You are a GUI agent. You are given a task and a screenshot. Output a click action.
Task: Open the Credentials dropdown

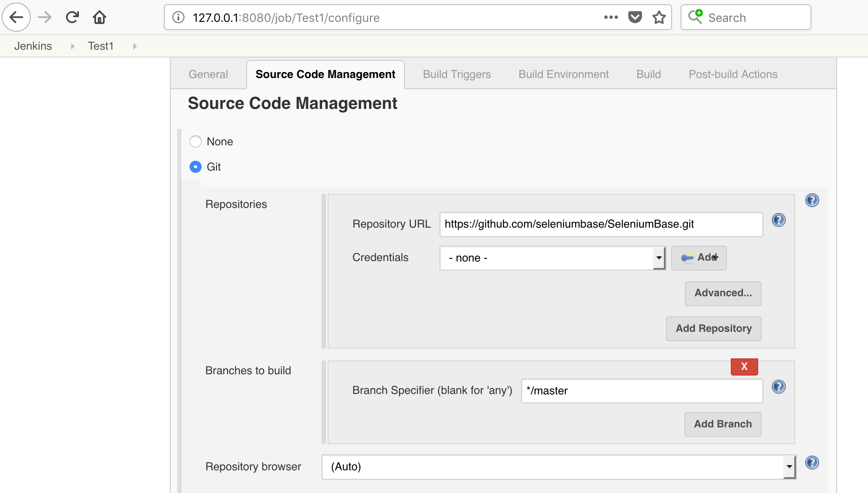[553, 258]
